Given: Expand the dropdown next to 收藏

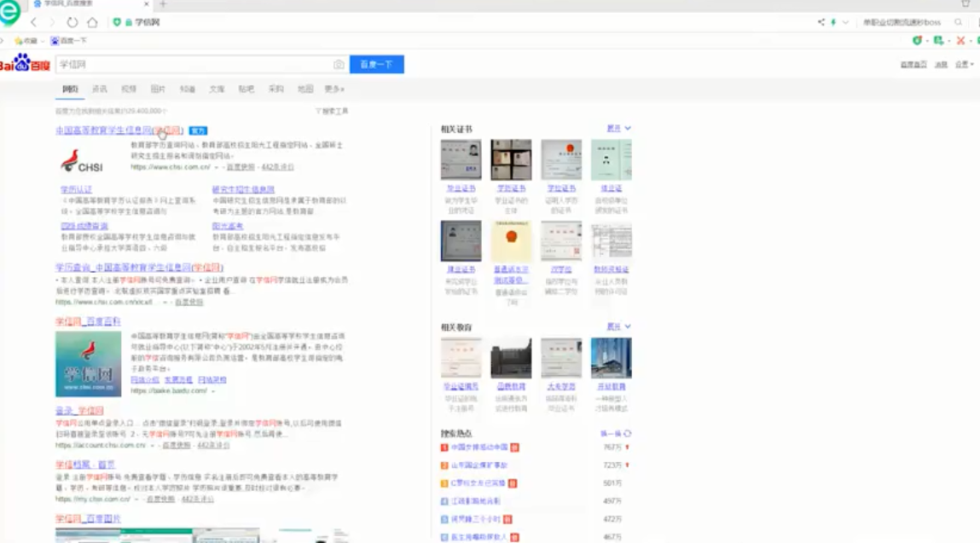Looking at the screenshot, I should pos(43,41).
